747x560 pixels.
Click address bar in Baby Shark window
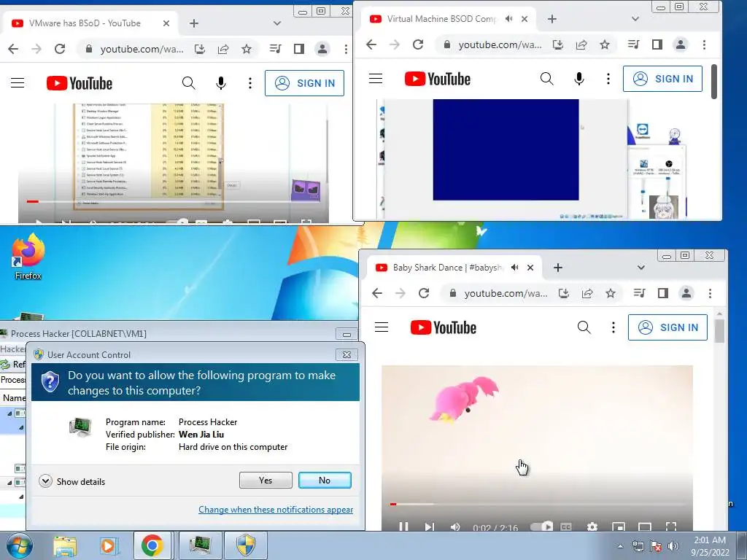click(x=506, y=293)
